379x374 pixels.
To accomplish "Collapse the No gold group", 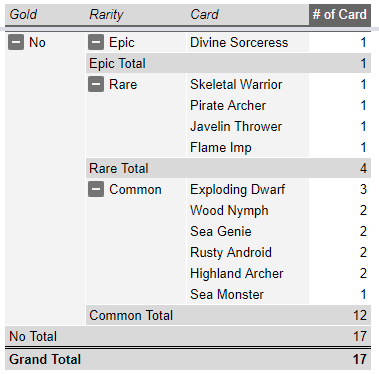I will 16,42.
